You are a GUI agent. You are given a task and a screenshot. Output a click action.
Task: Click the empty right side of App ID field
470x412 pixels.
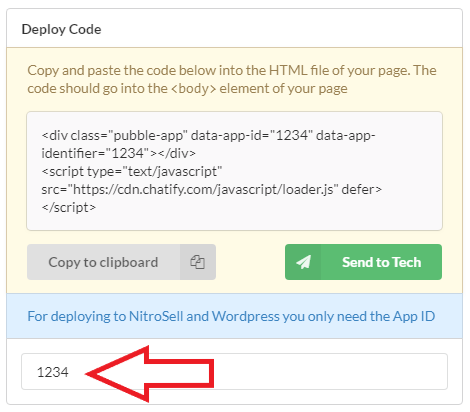coord(330,371)
